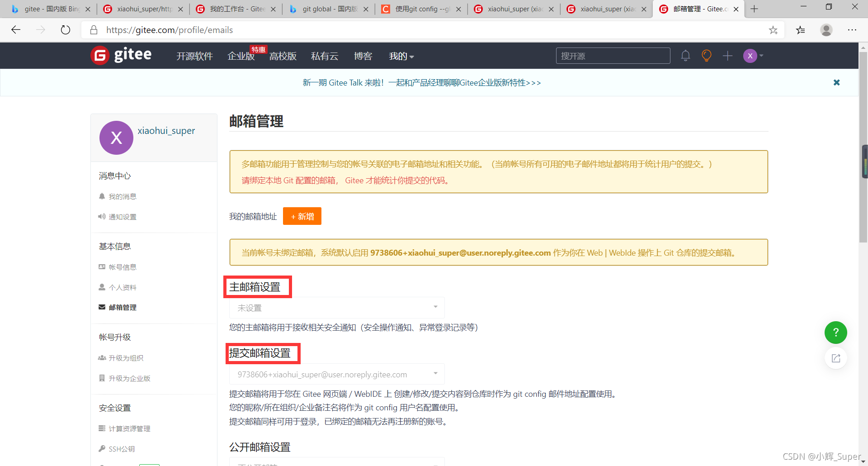Image resolution: width=868 pixels, height=466 pixels.
Task: Click the green help question mark button
Action: [x=835, y=333]
